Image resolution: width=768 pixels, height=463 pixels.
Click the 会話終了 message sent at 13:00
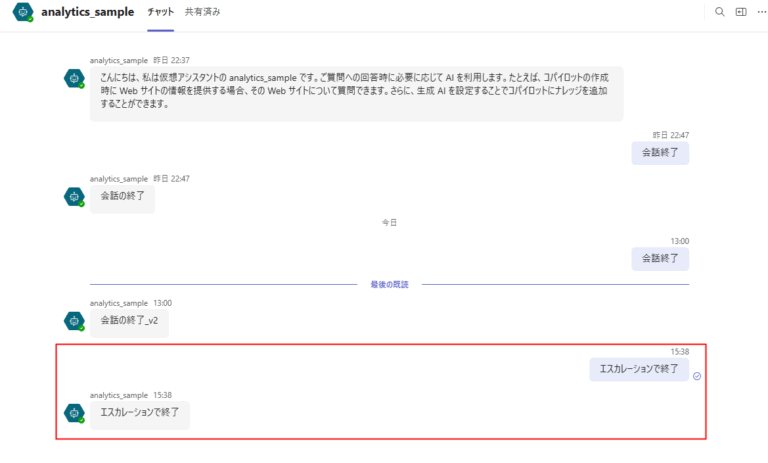660,258
